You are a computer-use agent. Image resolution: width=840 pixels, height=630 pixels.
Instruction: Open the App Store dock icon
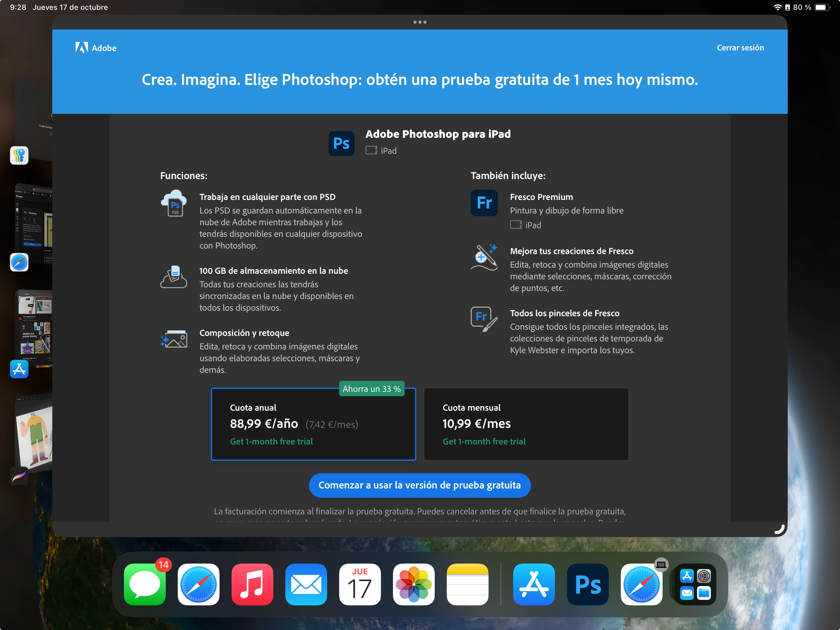pyautogui.click(x=533, y=584)
